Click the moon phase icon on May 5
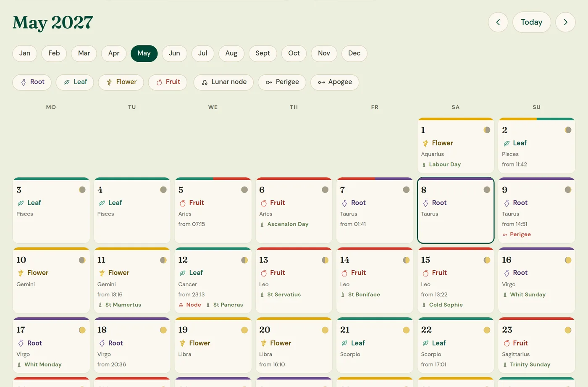Screen dimensions: 588x387 [244, 190]
